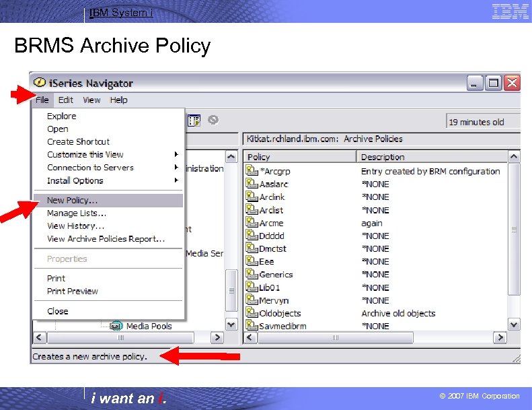Expand Customize this View submenu
Viewport: 532px width, 410px height.
click(x=108, y=155)
